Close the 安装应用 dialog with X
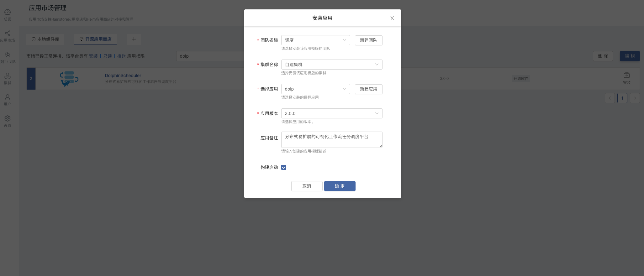The width and height of the screenshot is (644, 276). click(392, 18)
